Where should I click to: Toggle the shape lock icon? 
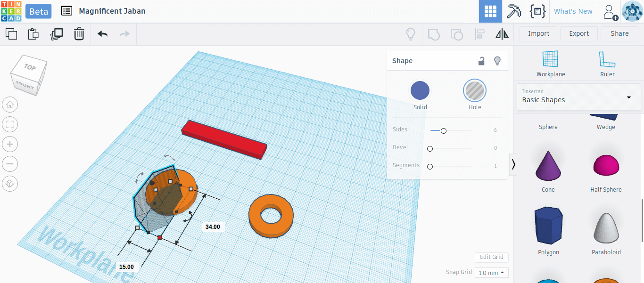(481, 61)
